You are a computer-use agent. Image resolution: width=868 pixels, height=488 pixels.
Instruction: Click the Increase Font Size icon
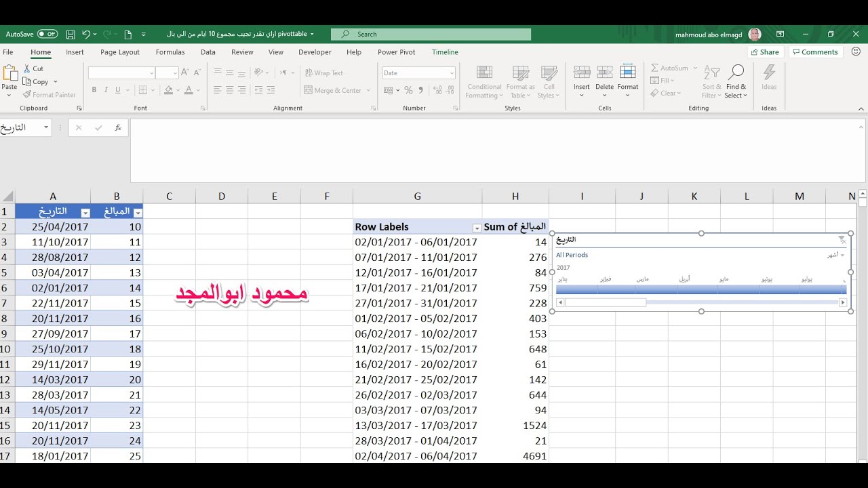pyautogui.click(x=185, y=73)
